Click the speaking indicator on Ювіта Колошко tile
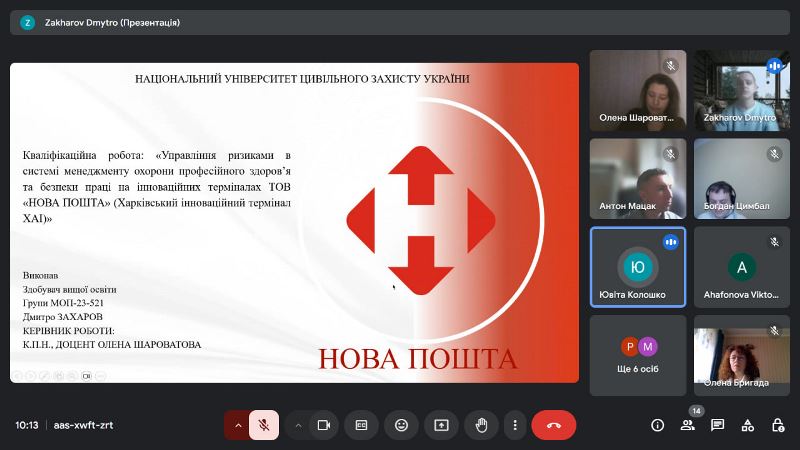This screenshot has height=450, width=800. click(x=670, y=242)
